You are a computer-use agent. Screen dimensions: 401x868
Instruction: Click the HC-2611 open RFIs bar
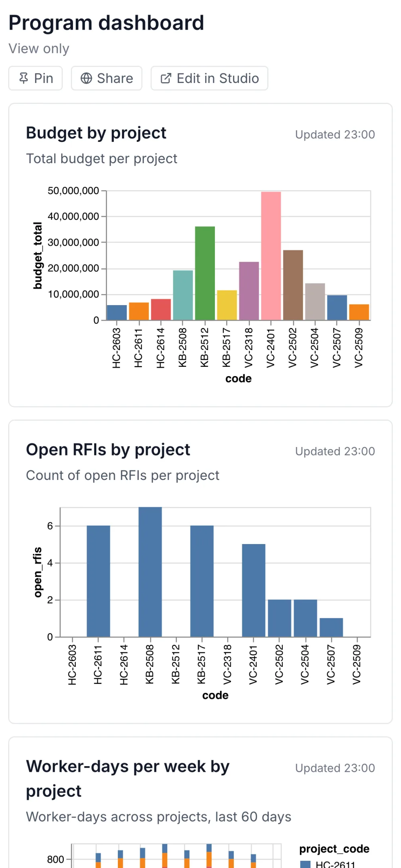(98, 581)
